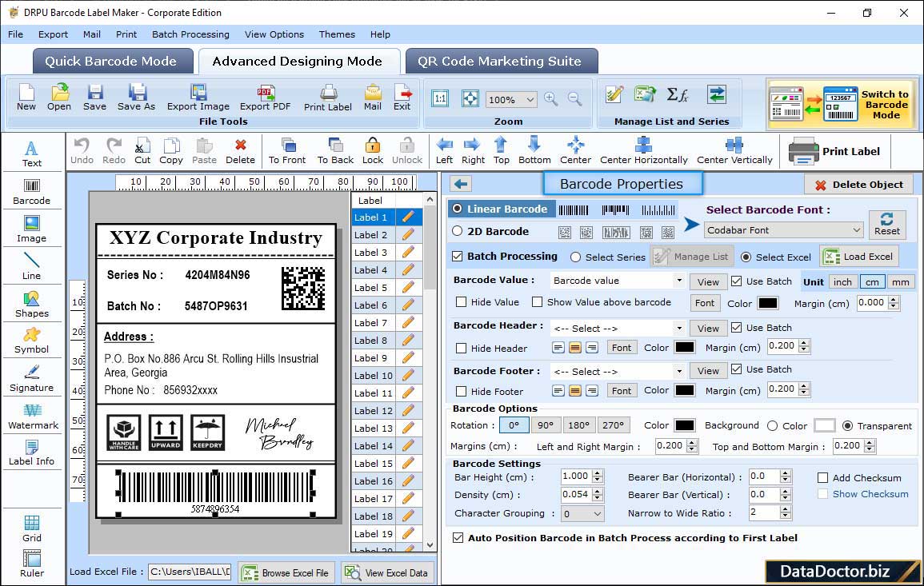
Task: Select the Barcode tool in sidebar
Action: (32, 192)
